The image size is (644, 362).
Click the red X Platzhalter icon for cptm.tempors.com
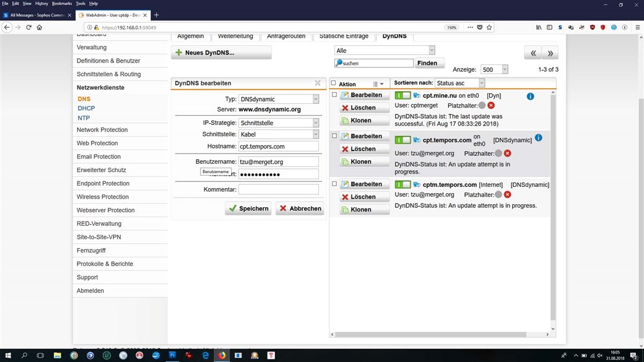507,194
